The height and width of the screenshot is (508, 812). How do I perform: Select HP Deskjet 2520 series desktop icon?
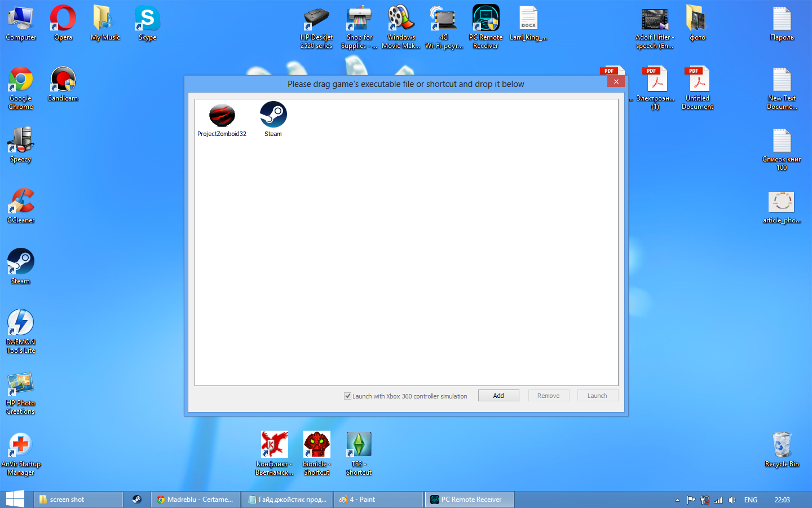tap(317, 28)
